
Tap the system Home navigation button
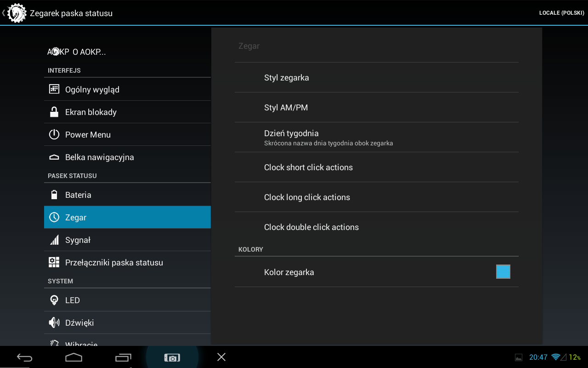pos(73,357)
